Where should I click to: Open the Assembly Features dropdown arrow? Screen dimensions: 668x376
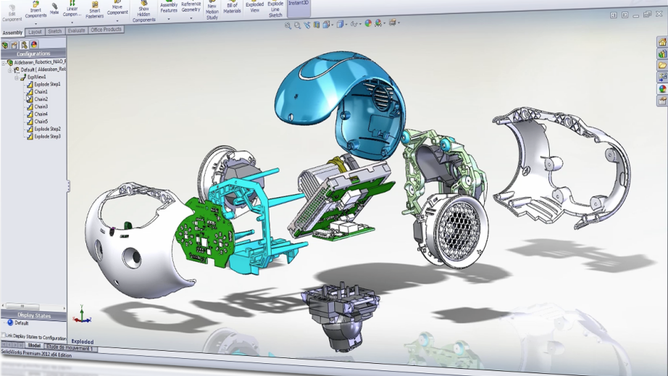[x=169, y=18]
